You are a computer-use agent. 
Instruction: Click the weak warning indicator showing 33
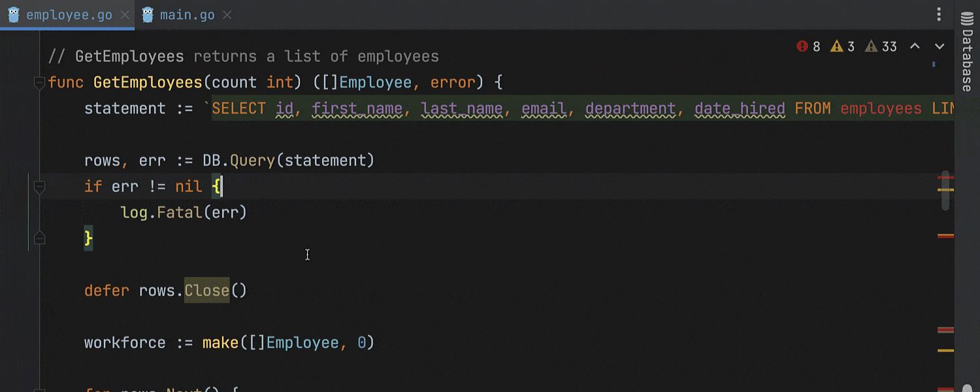pos(881,46)
